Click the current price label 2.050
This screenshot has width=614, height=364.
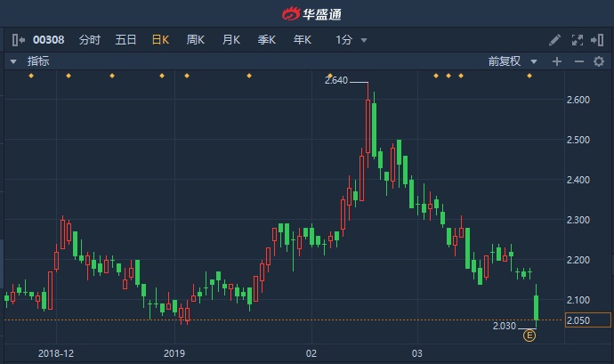click(x=588, y=320)
